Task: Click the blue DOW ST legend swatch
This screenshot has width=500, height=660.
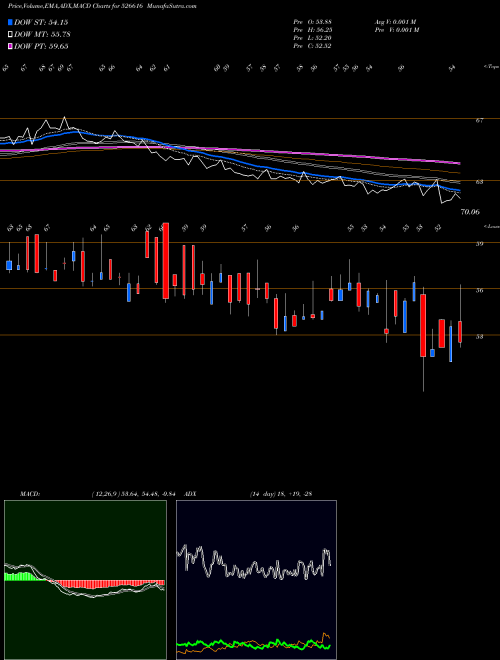Action: point(11,22)
